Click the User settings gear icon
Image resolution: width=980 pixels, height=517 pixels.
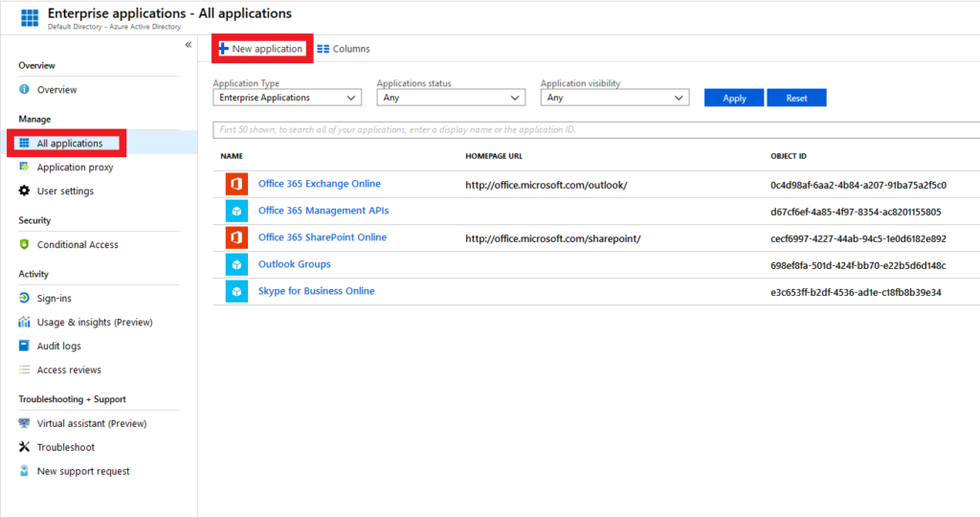click(24, 191)
